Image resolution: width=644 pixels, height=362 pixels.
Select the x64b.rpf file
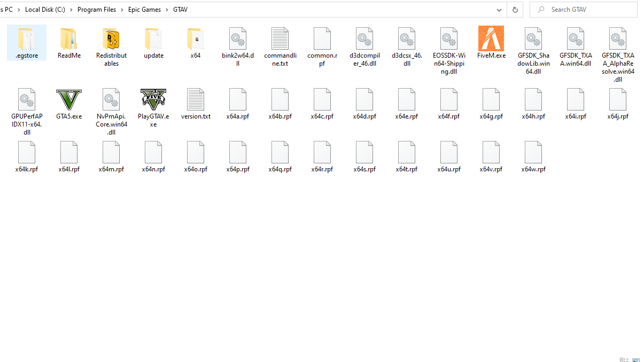280,104
